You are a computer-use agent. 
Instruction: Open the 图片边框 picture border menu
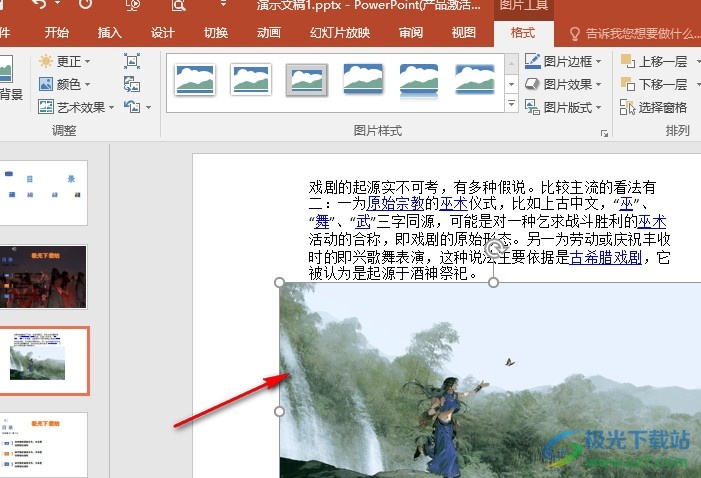(563, 61)
